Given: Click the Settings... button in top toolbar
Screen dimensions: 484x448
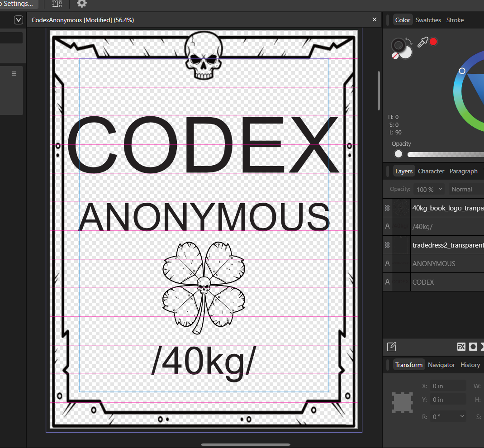Looking at the screenshot, I should [x=18, y=4].
